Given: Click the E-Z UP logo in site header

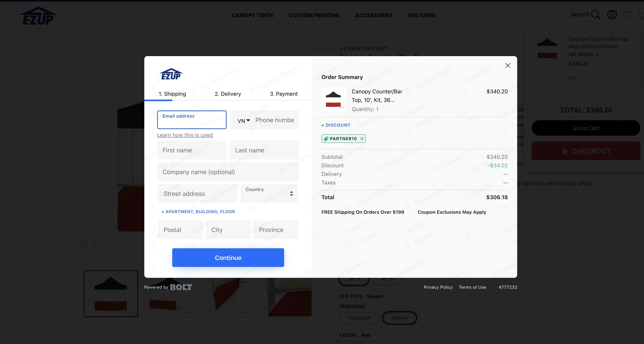Looking at the screenshot, I should tap(38, 16).
